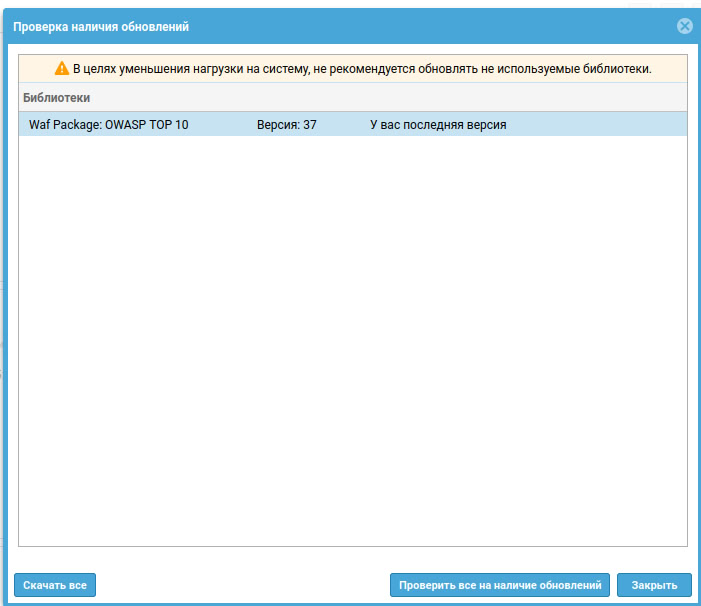The width and height of the screenshot is (701, 606).
Task: Click the orange warning triangle icon
Action: point(61,69)
